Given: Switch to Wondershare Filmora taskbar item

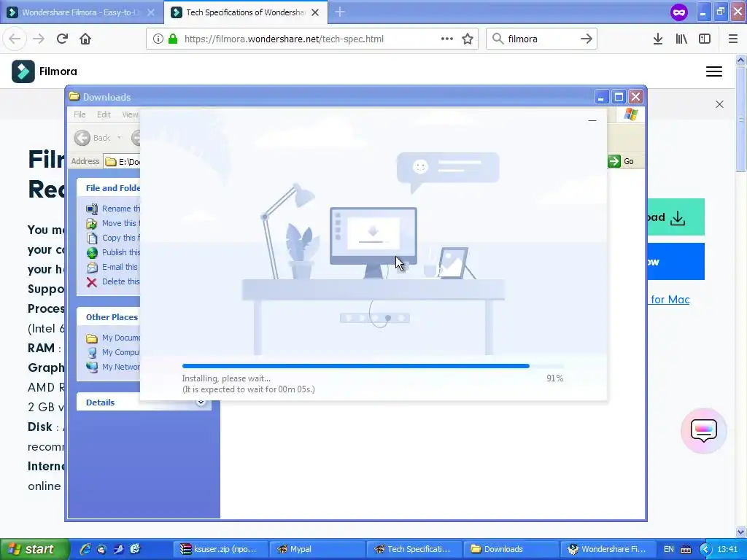Looking at the screenshot, I should (x=608, y=549).
